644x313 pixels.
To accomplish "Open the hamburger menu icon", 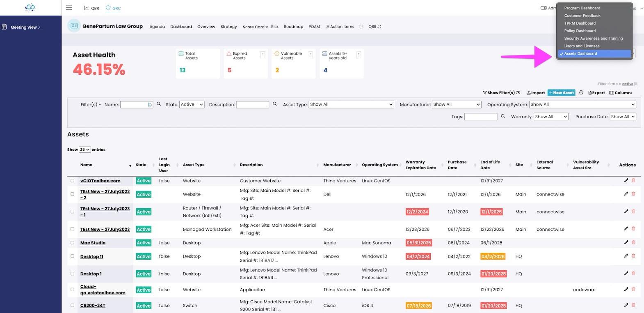I will 69,7.
